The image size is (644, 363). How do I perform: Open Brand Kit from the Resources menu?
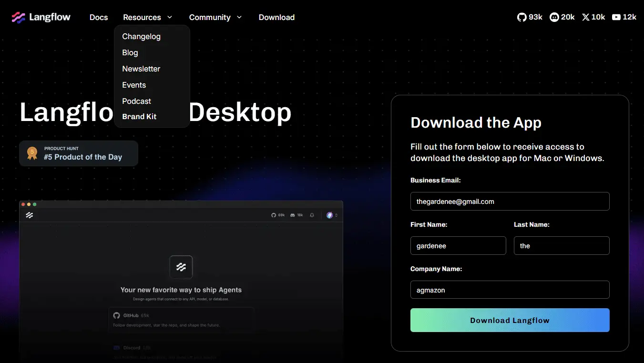click(x=139, y=116)
